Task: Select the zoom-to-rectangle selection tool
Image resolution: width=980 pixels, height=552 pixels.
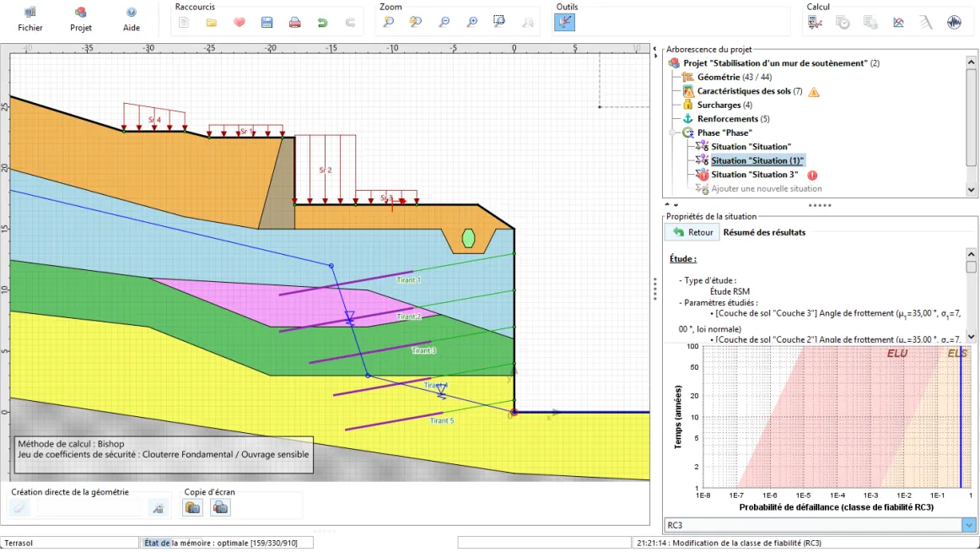Action: click(499, 23)
